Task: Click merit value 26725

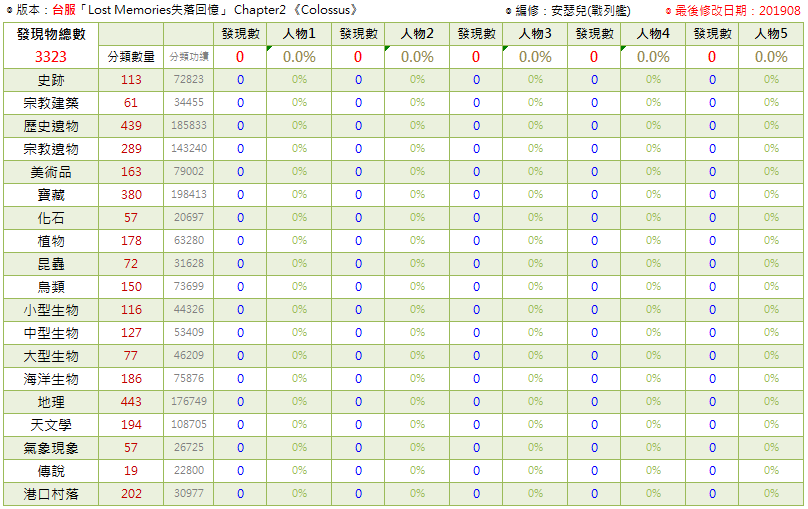Action: click(x=189, y=447)
